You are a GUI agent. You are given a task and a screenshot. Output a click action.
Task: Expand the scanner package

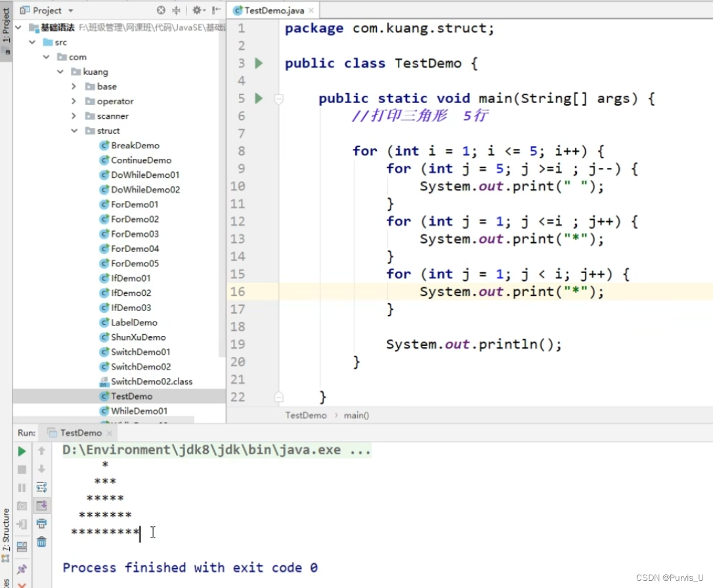(x=74, y=116)
